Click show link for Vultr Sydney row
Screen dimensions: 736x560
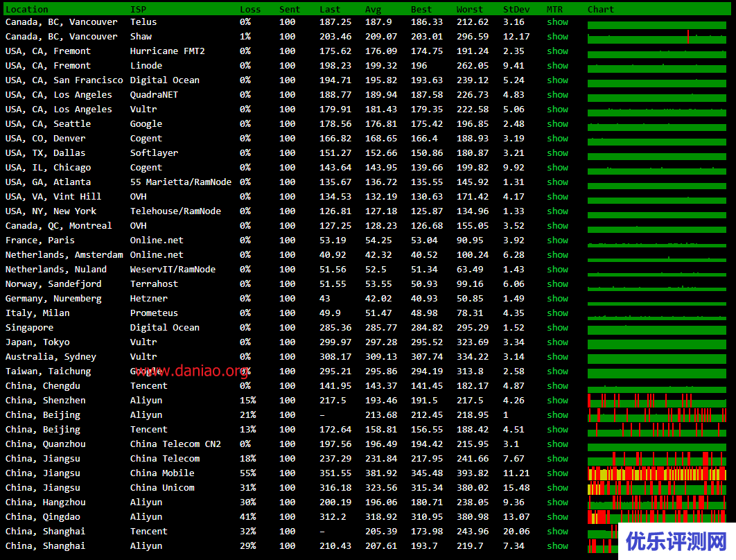click(x=557, y=357)
